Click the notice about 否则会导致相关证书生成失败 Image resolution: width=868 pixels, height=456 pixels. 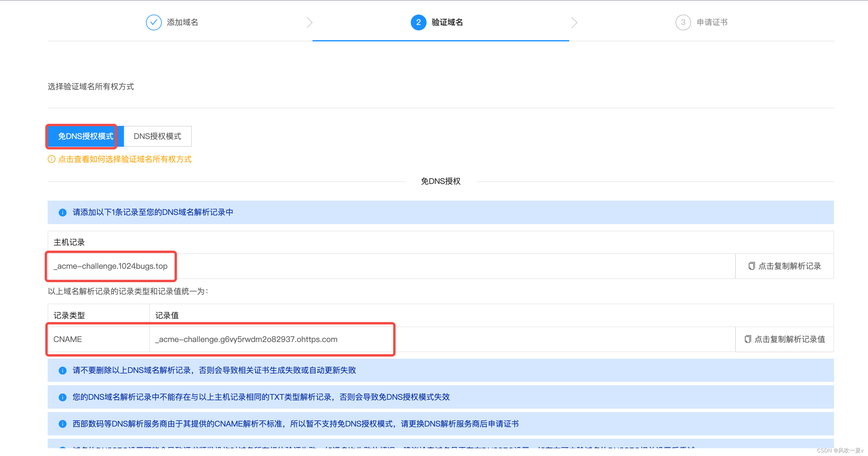[x=214, y=370]
